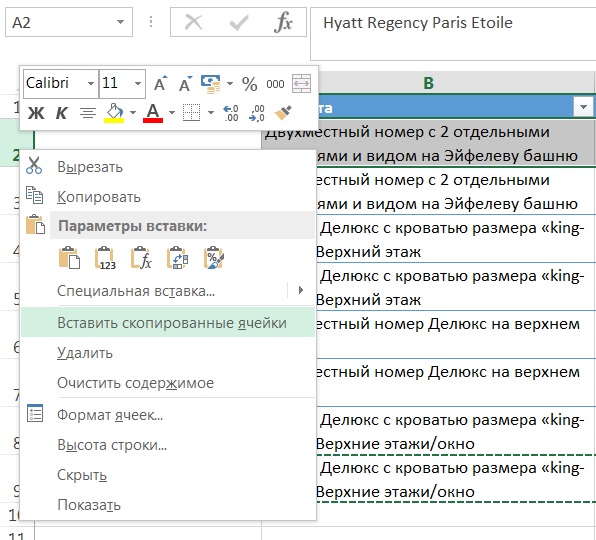The image size is (596, 540).
Task: Open the Calibri font name dropdown
Action: pos(90,83)
